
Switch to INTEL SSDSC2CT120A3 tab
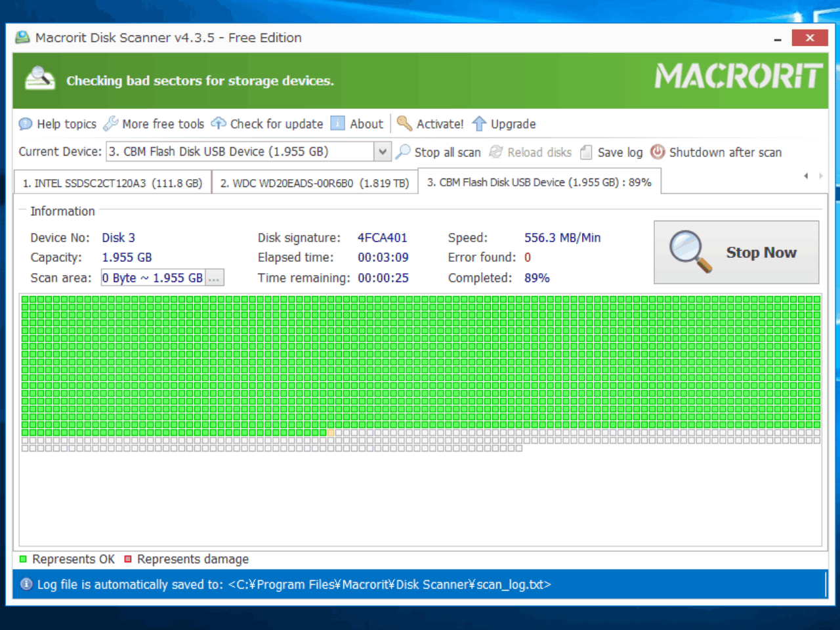[x=112, y=183]
